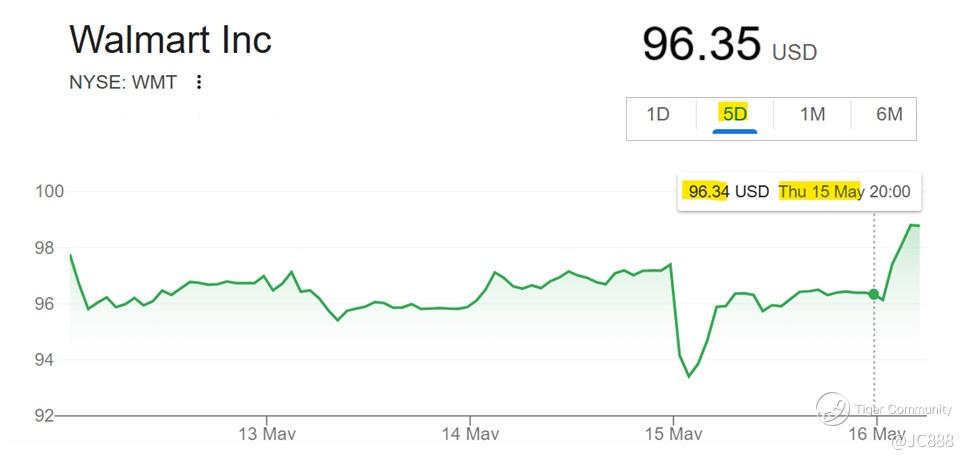Click the 16 May date label
Screen dimensions: 972x463
(x=875, y=434)
